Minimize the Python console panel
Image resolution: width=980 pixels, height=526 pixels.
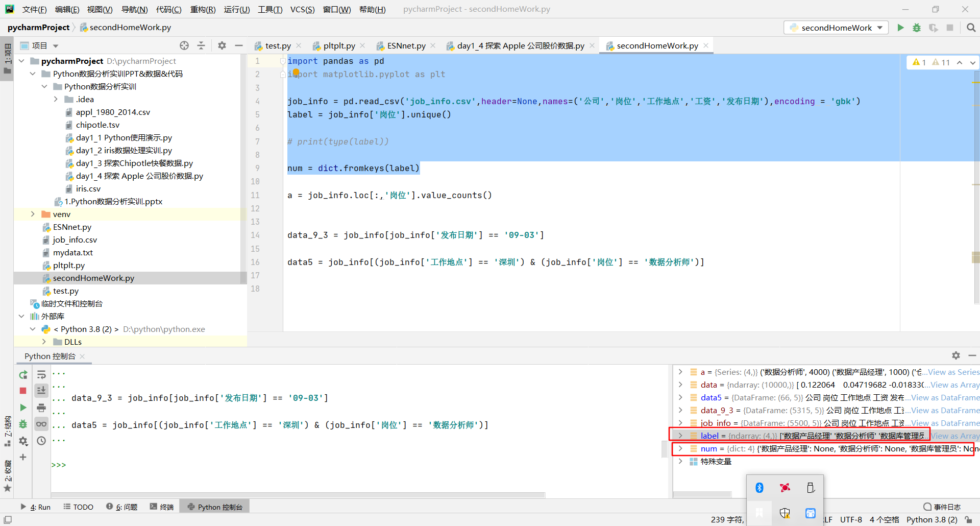click(972, 355)
